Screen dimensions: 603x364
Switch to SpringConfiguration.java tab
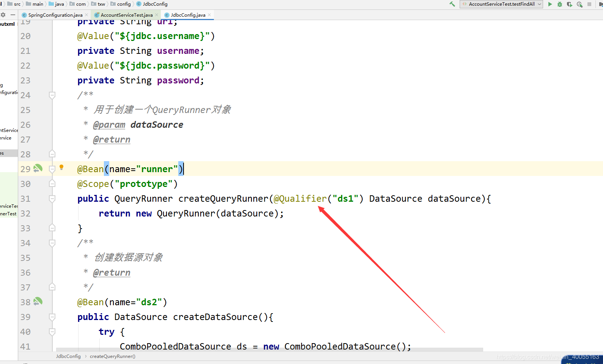(x=55, y=15)
